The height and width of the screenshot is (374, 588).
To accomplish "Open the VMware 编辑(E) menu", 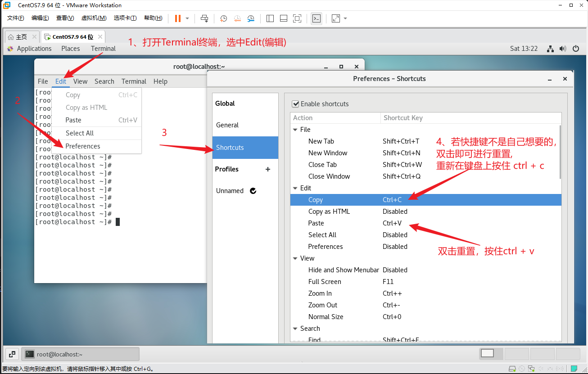I will click(x=40, y=18).
